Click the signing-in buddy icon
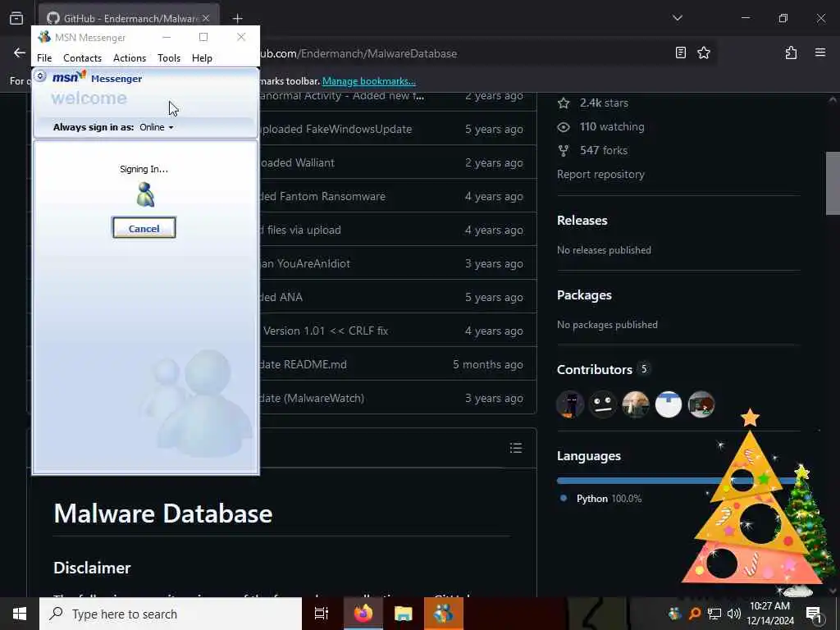Image resolution: width=840 pixels, height=630 pixels. tap(145, 194)
